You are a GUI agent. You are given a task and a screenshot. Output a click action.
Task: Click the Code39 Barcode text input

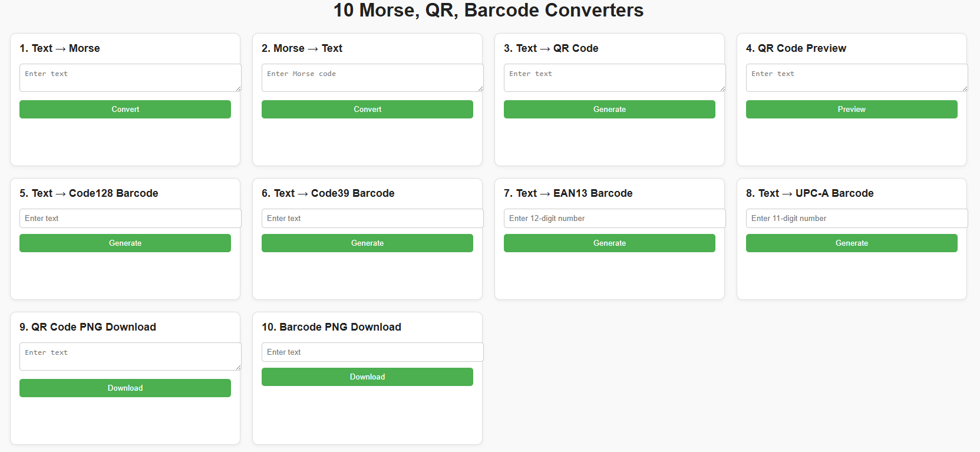click(x=372, y=218)
